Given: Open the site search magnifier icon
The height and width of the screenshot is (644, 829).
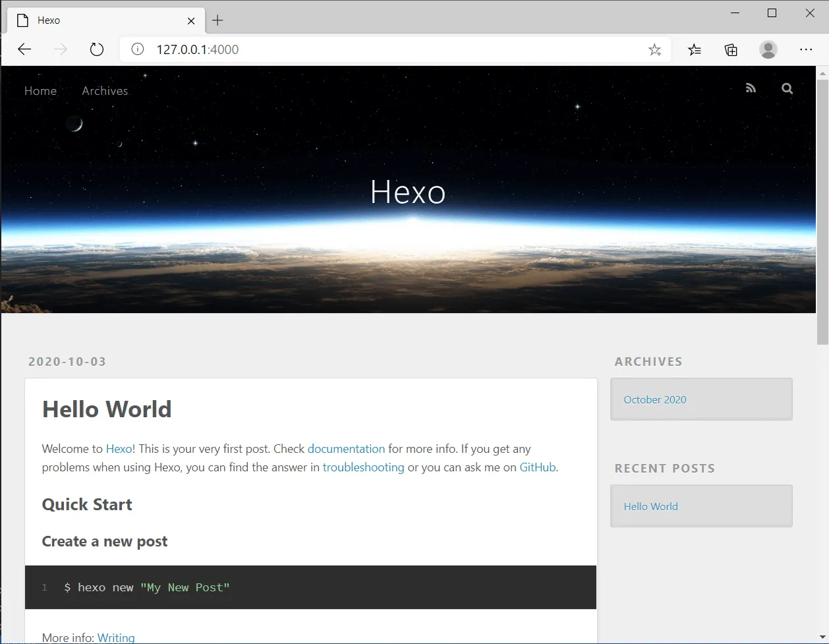Looking at the screenshot, I should (x=787, y=88).
